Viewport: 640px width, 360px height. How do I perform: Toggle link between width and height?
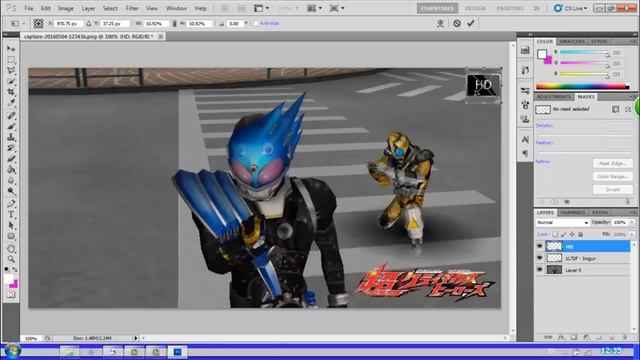(x=174, y=24)
